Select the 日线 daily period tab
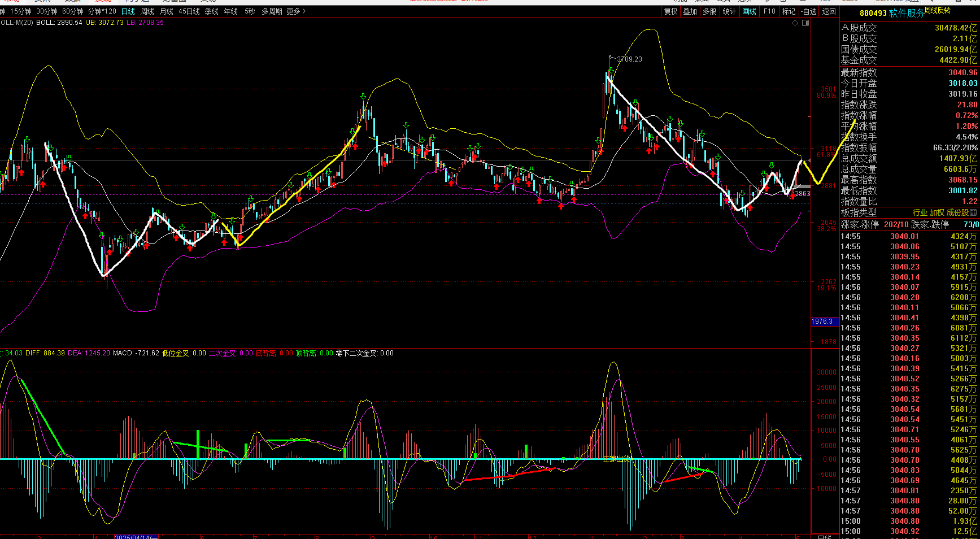The height and width of the screenshot is (539, 980). point(128,11)
